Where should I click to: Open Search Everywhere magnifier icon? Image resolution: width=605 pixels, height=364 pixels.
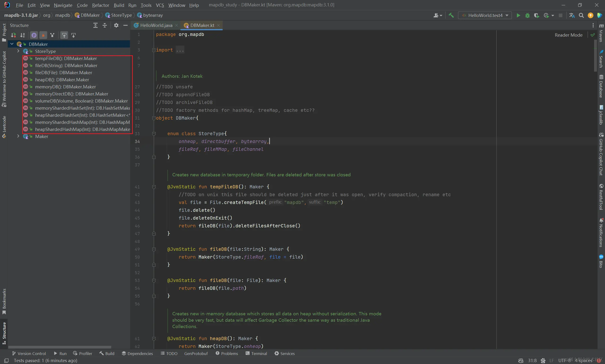click(x=581, y=15)
